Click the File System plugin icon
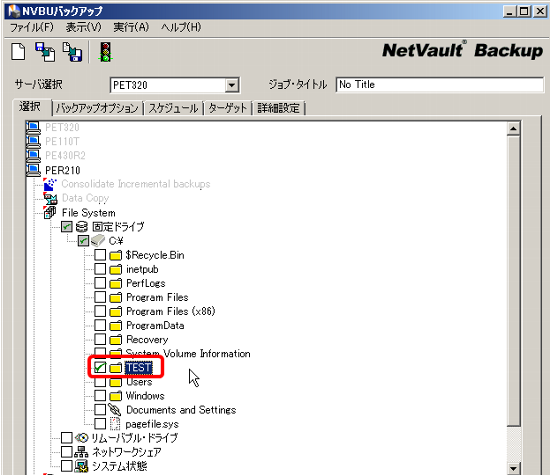The height and width of the screenshot is (475, 550). coord(50,213)
